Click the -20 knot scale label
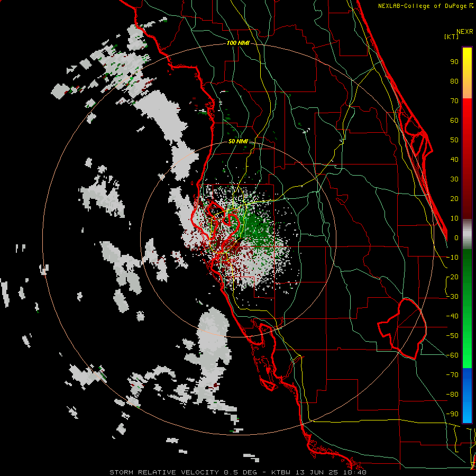This screenshot has width=476, height=476. 452,277
